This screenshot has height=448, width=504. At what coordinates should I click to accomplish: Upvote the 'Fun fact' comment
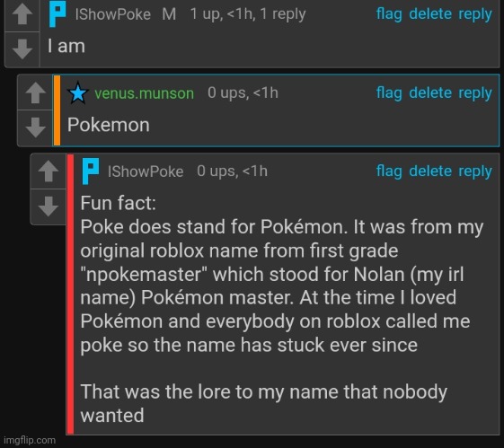coord(49,171)
